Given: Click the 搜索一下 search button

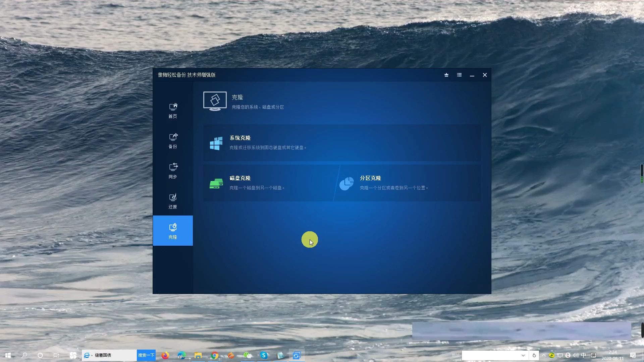Looking at the screenshot, I should (x=146, y=355).
